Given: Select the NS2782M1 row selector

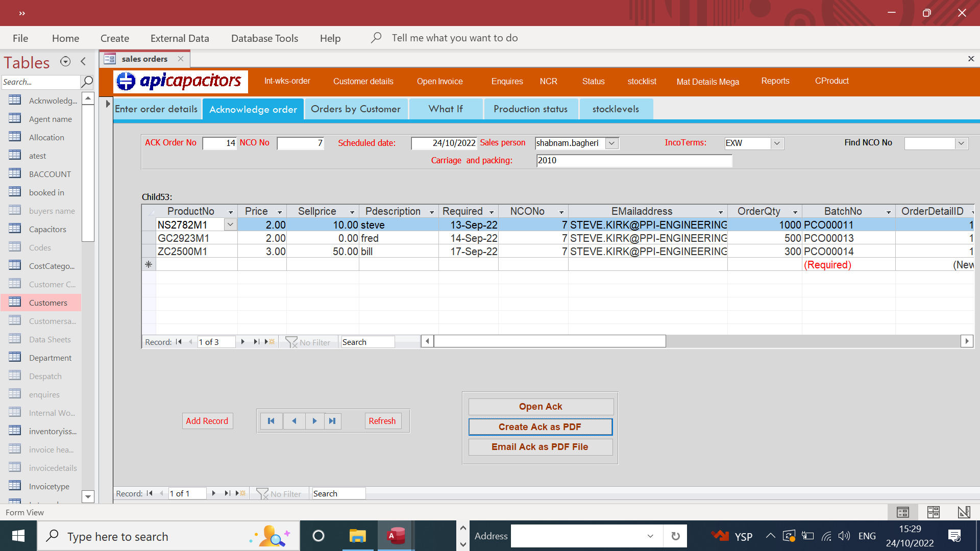Looking at the screenshot, I should (x=149, y=225).
